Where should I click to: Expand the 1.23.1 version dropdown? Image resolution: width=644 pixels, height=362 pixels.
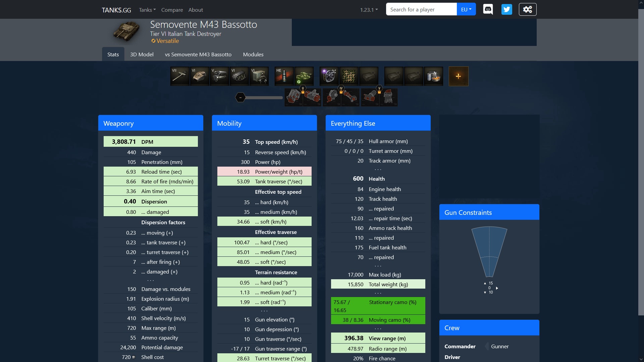pyautogui.click(x=369, y=10)
